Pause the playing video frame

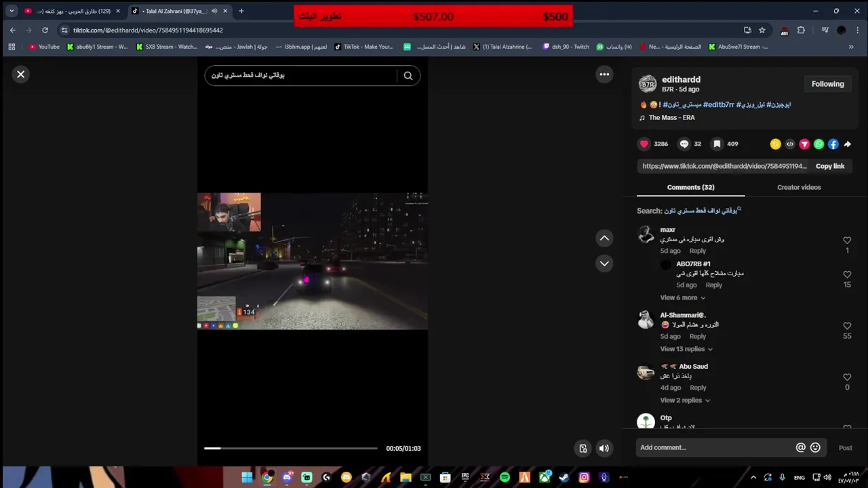(313, 261)
